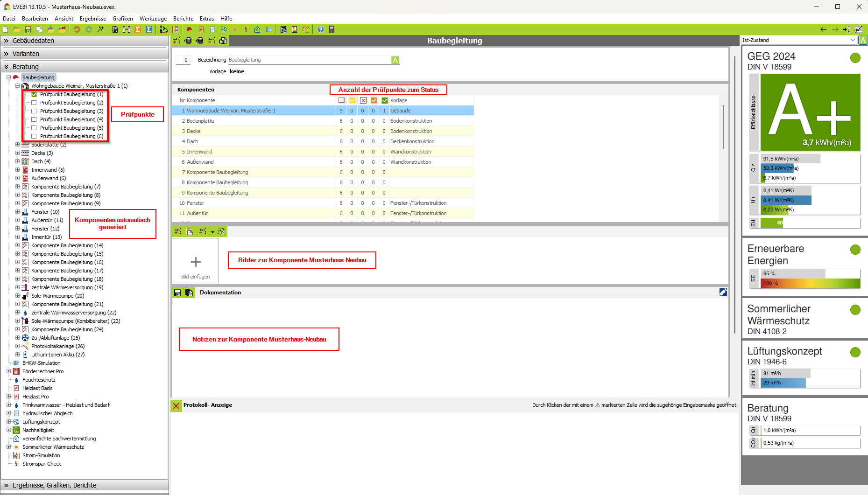This screenshot has height=495, width=868.
Task: Click the Bezeichnung input field
Action: pos(309,60)
